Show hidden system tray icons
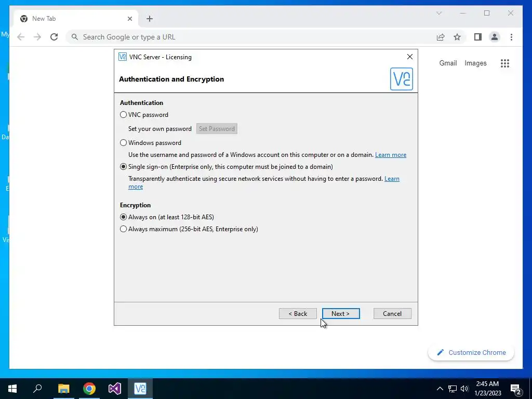The height and width of the screenshot is (399, 532). tap(440, 389)
